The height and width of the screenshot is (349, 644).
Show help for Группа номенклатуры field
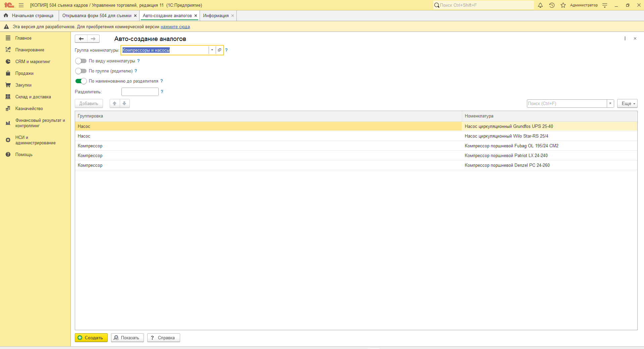coord(226,50)
